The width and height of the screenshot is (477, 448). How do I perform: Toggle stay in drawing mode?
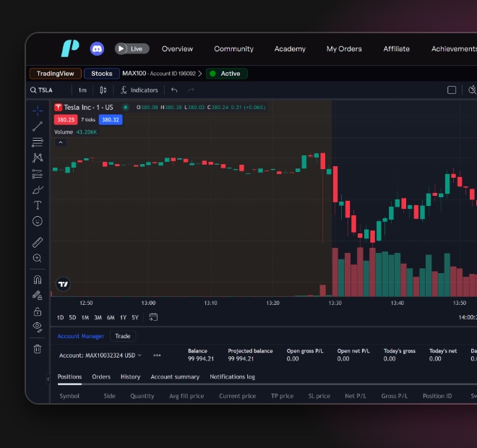tap(38, 296)
